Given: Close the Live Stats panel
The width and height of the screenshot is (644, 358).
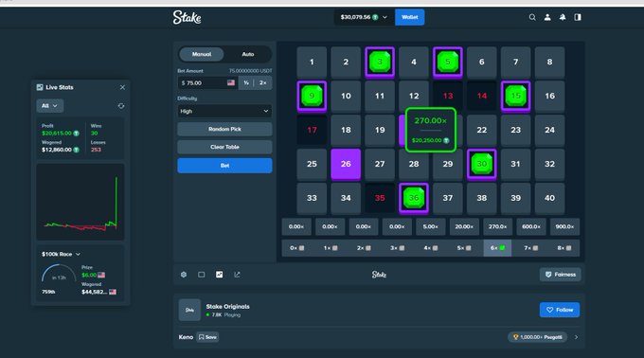Looking at the screenshot, I should [122, 87].
